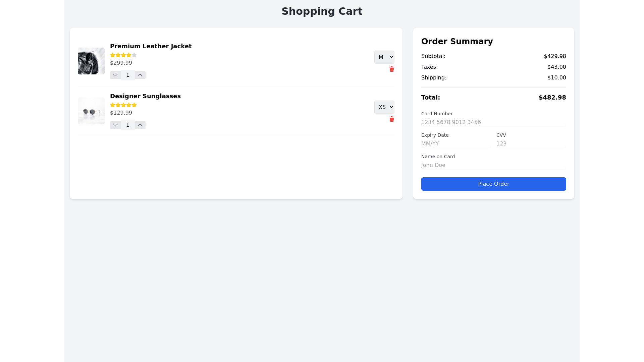Open the jacket size M dropdown
644x362 pixels.
(384, 57)
